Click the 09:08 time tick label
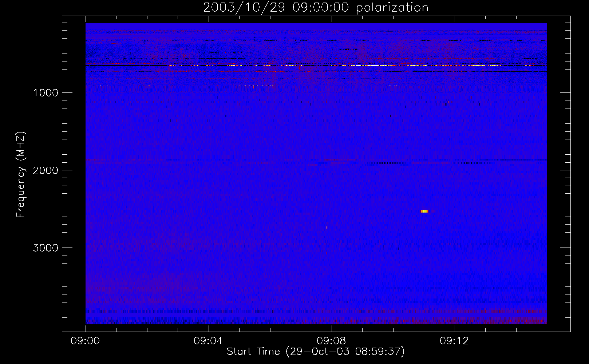589x364 pixels. (332, 341)
